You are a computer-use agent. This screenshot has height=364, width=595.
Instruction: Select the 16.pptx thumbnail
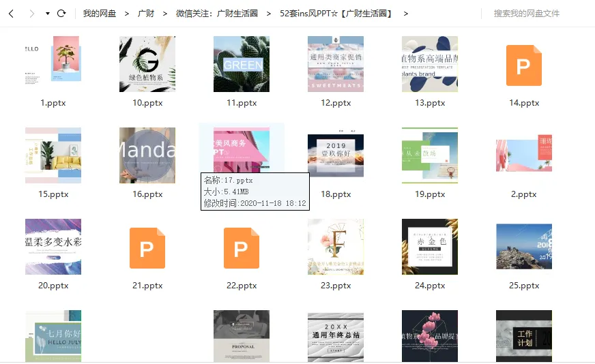[147, 155]
